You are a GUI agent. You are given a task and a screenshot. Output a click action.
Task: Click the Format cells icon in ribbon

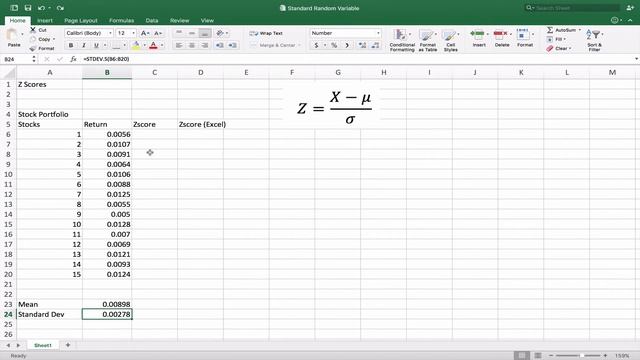tap(523, 34)
